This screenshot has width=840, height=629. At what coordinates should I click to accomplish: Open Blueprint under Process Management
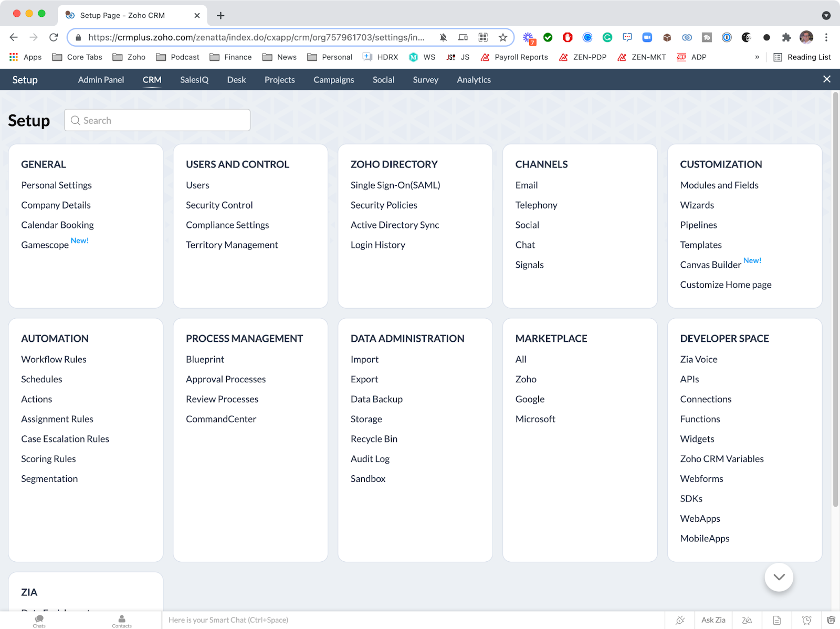tap(205, 360)
